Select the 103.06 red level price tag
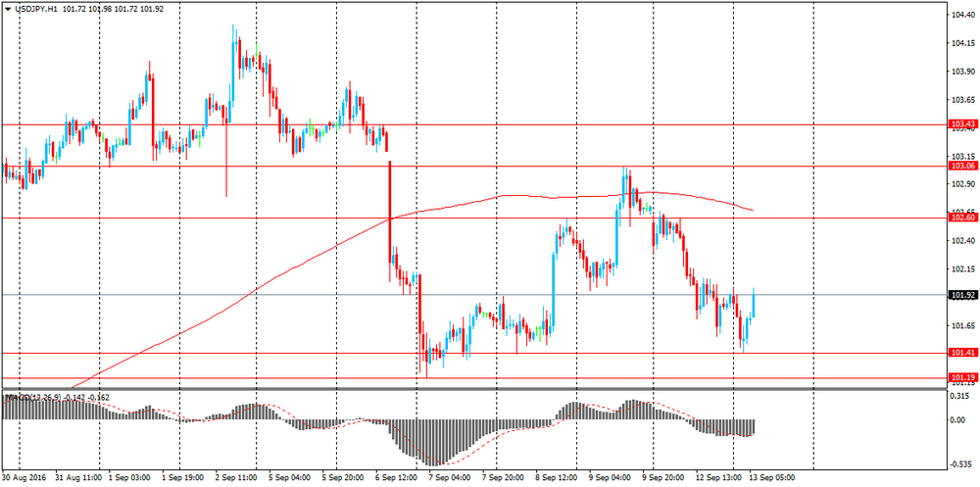This screenshot has height=487, width=980. [962, 166]
